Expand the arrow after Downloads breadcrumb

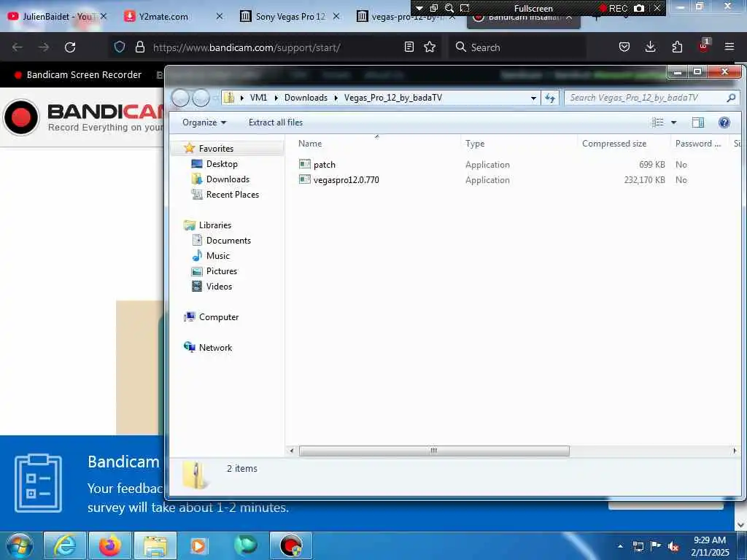(336, 98)
